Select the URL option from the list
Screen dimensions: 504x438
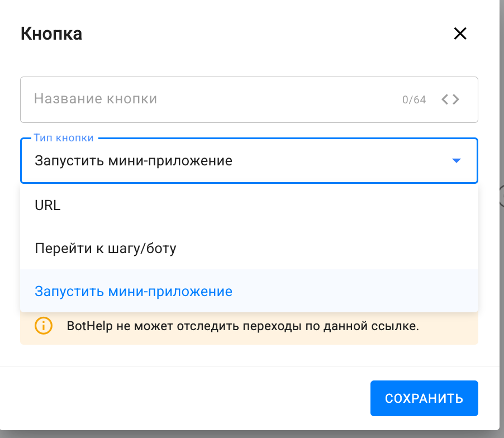47,205
